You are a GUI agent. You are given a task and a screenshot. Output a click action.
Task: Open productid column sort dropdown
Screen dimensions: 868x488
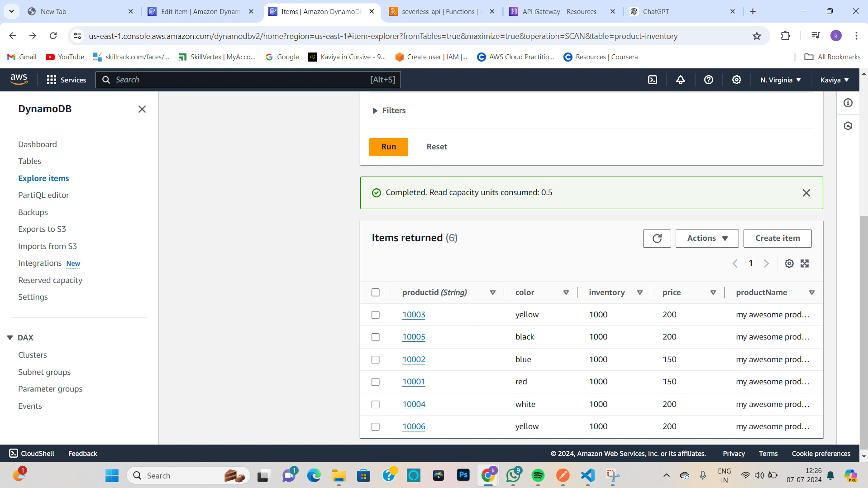(493, 293)
